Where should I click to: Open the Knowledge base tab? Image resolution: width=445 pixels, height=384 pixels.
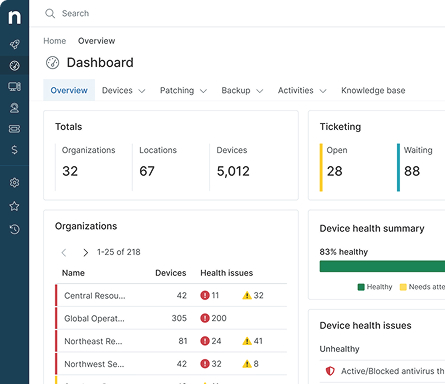coord(373,90)
